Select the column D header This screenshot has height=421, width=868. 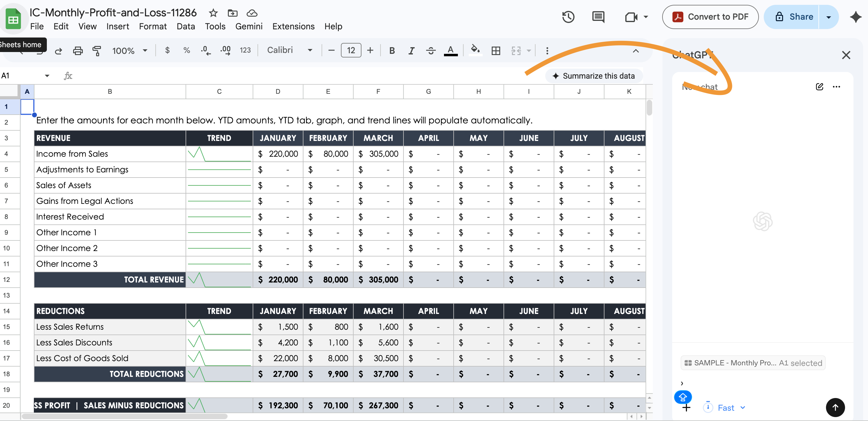click(x=278, y=91)
